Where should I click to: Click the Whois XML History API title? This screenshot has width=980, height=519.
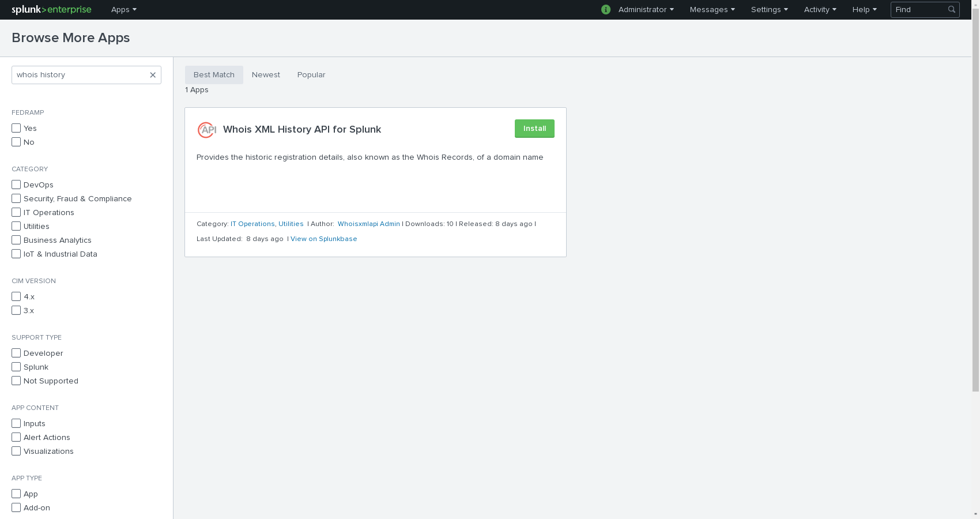tap(302, 129)
